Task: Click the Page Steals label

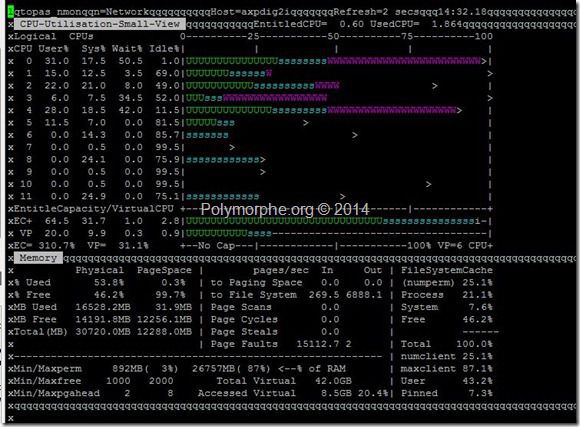Action: 244,332
